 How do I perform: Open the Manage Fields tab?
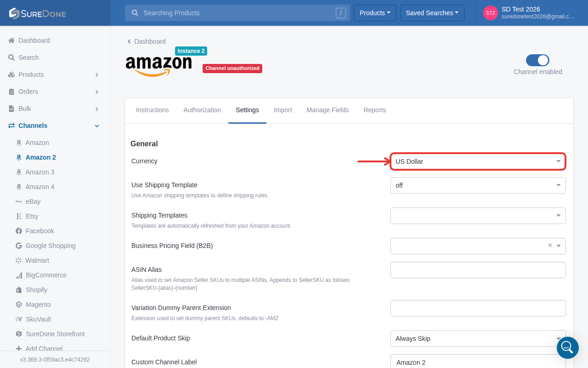(328, 110)
